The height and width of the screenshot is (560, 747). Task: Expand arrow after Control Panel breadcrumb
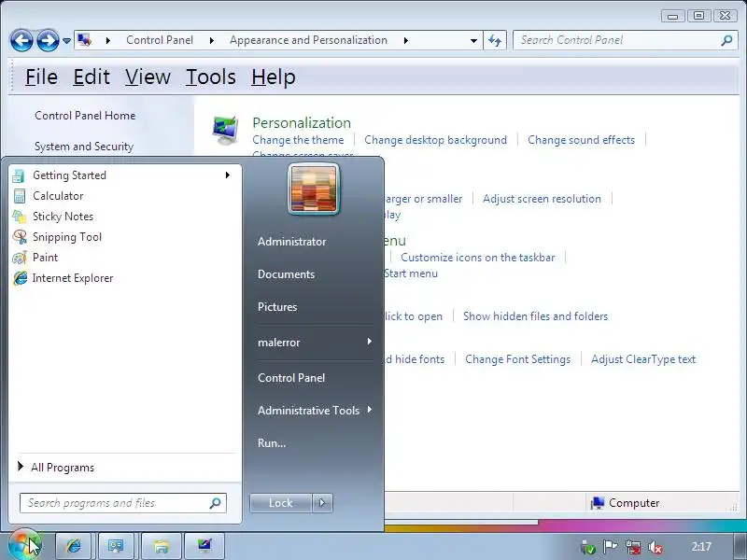[212, 40]
